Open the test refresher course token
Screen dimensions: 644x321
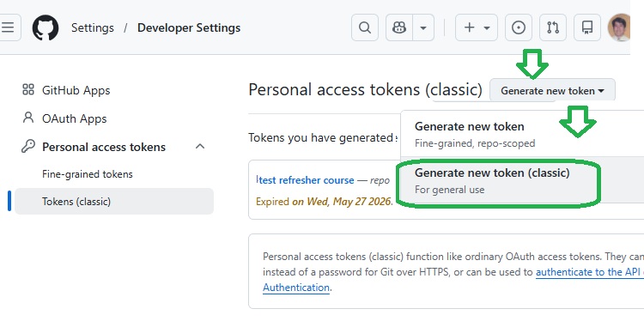coord(307,180)
